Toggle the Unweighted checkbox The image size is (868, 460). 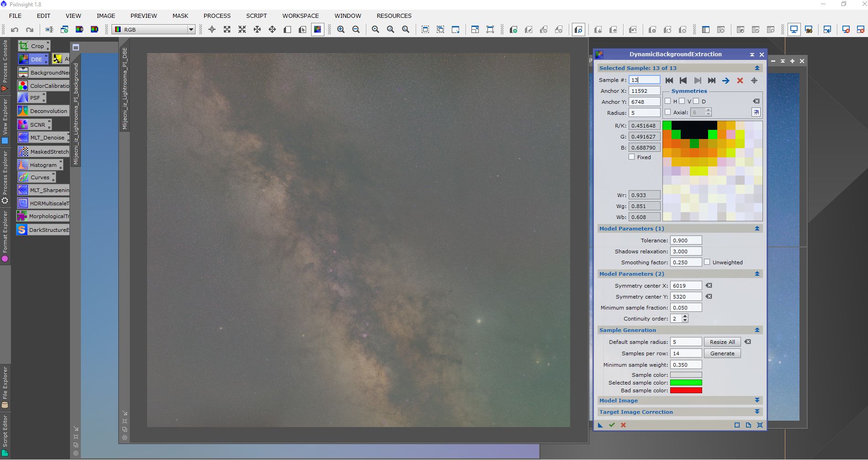(x=707, y=262)
